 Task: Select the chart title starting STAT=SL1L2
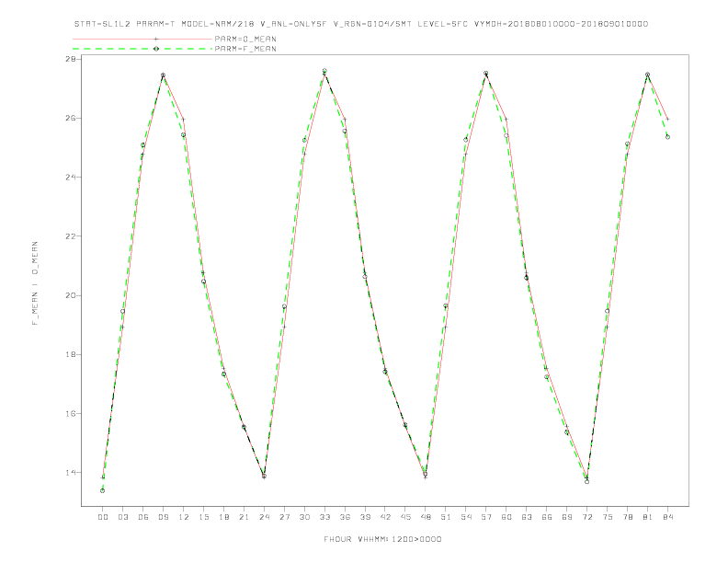click(x=360, y=24)
